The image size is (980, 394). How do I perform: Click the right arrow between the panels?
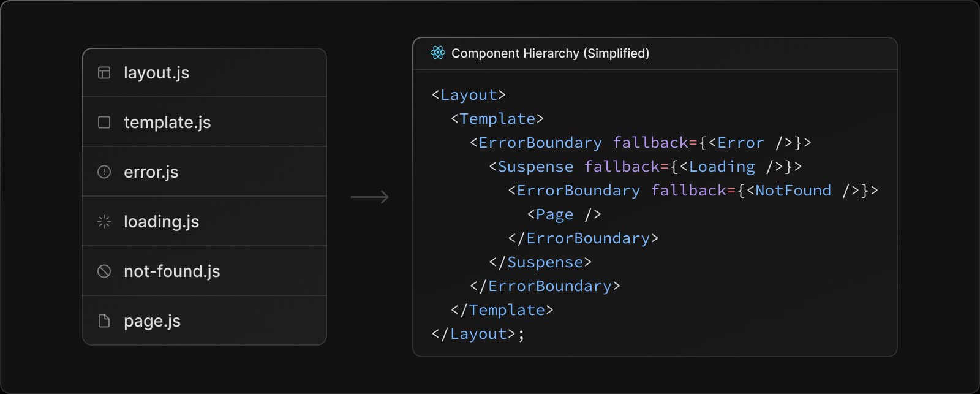[370, 197]
